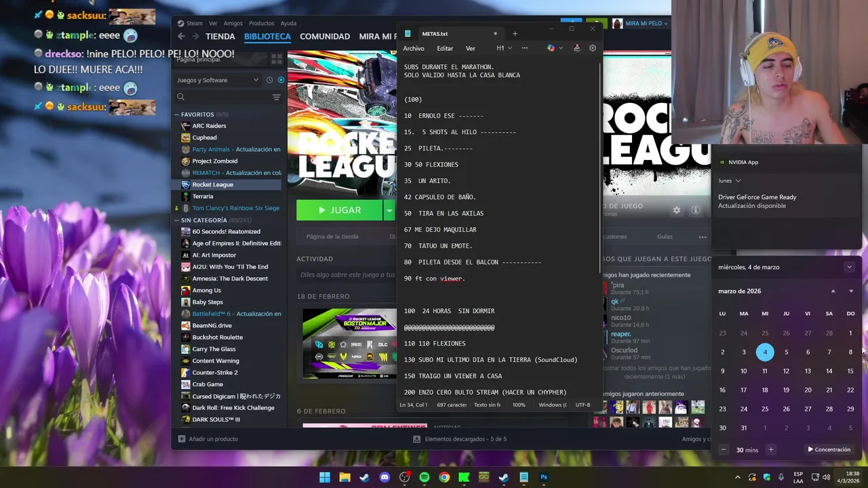Open the Archivo menu in Notepad
Viewport: 868px width, 488px height.
(414, 48)
